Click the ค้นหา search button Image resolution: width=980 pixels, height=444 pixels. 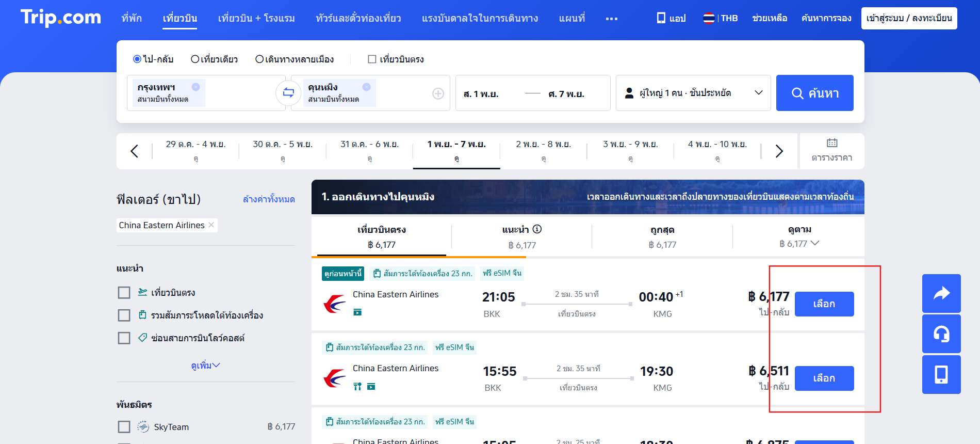click(x=814, y=93)
